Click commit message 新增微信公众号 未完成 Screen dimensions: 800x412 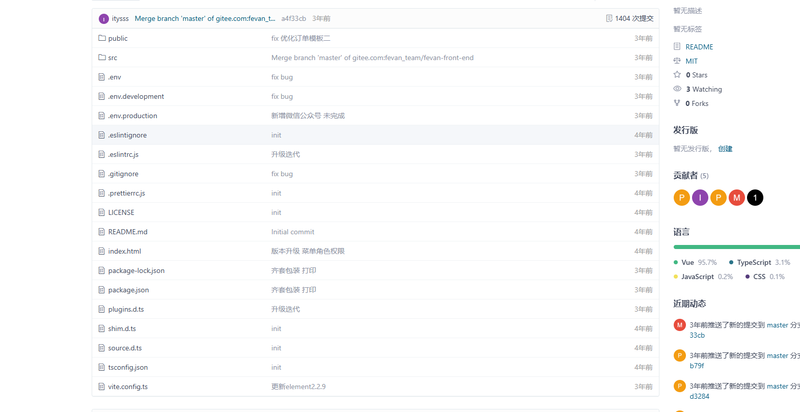(308, 116)
